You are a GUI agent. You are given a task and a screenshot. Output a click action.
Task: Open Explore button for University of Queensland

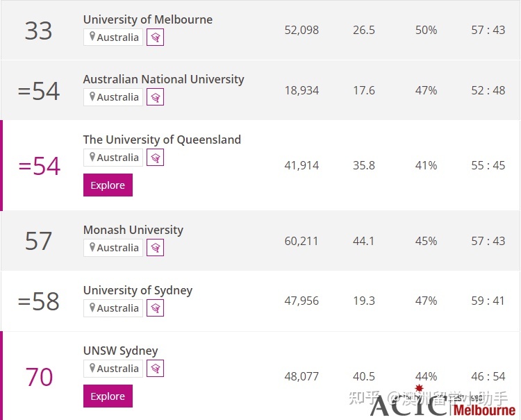(x=108, y=185)
